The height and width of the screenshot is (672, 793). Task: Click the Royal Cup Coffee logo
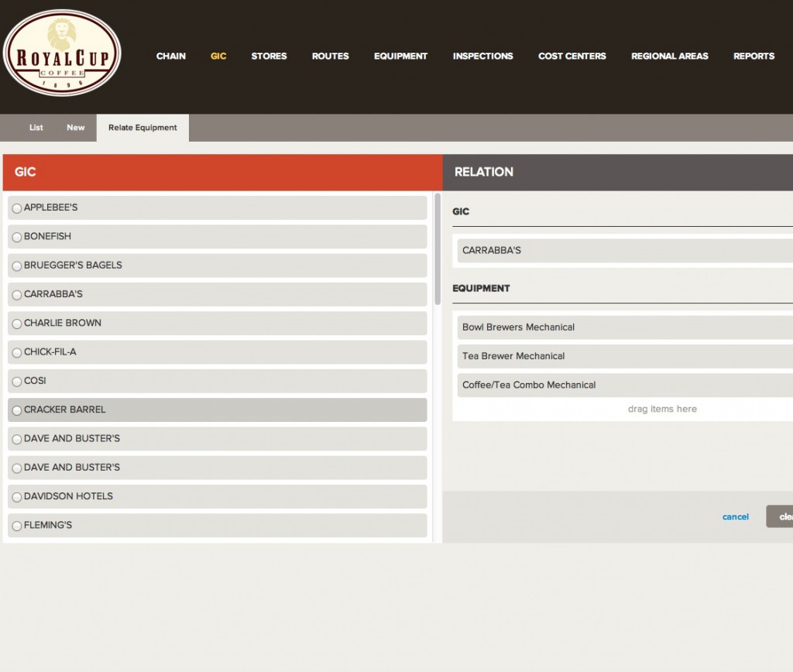click(x=62, y=53)
